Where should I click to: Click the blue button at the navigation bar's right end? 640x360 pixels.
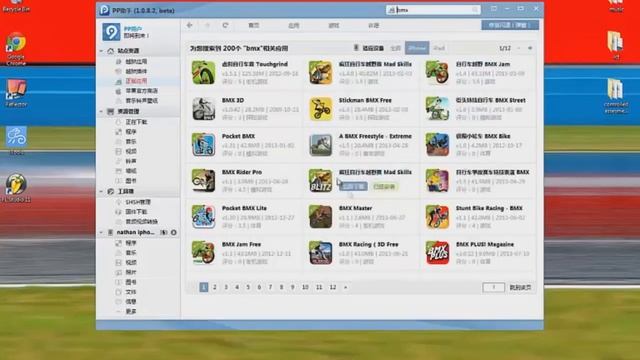[510, 25]
